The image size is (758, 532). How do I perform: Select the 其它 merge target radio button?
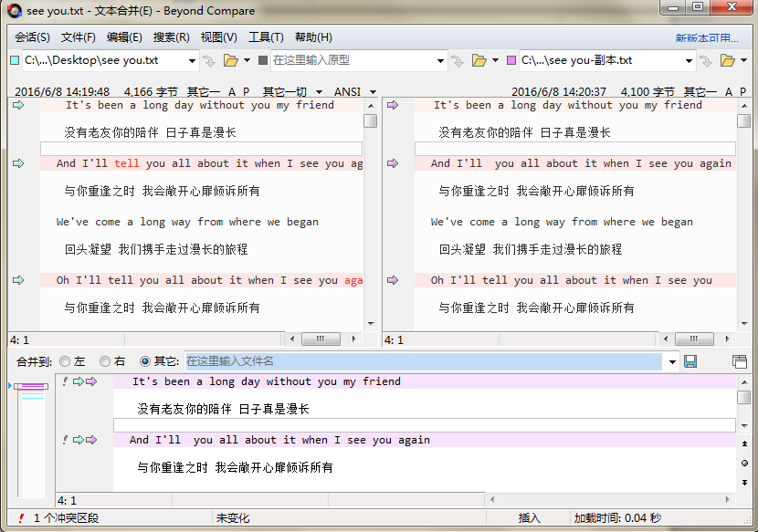(x=145, y=362)
